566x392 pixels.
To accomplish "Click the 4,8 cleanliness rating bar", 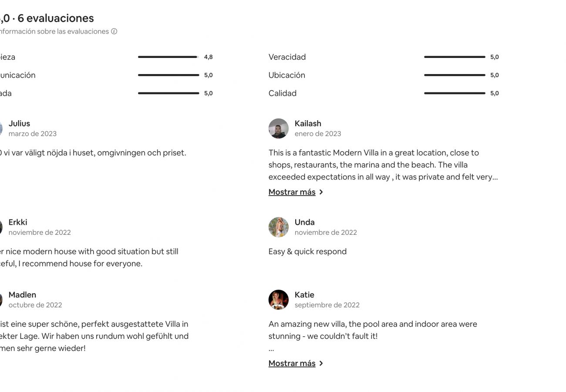I will (x=168, y=57).
